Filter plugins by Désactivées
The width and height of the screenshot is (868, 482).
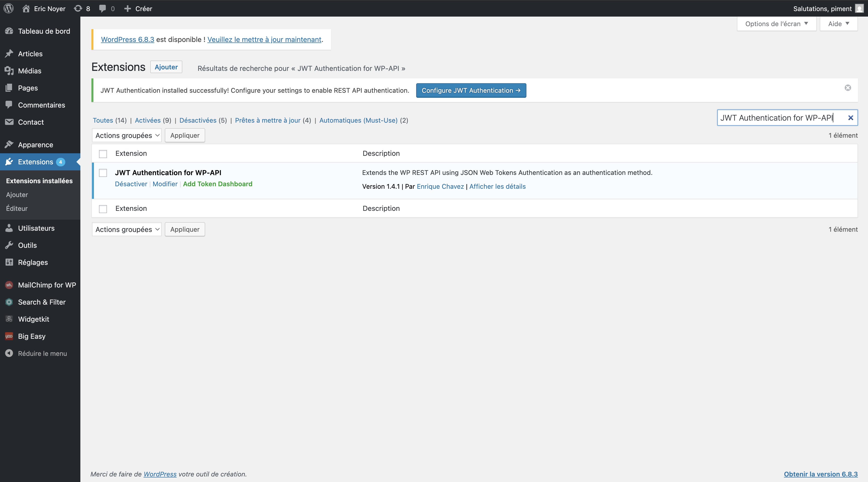(198, 120)
